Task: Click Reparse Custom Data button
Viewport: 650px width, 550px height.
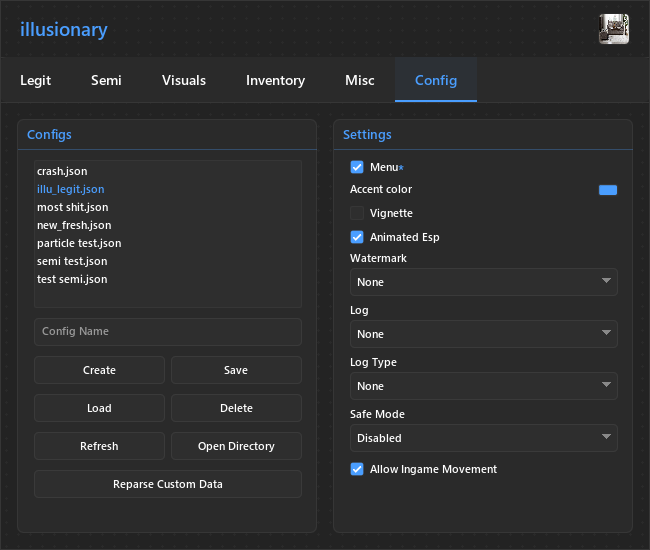Action: [x=167, y=484]
